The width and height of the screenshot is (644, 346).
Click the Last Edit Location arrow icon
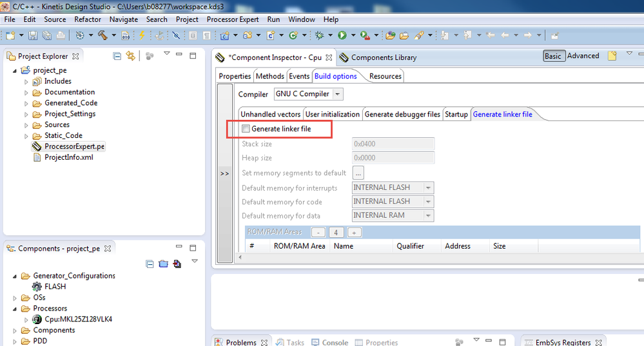tap(491, 35)
